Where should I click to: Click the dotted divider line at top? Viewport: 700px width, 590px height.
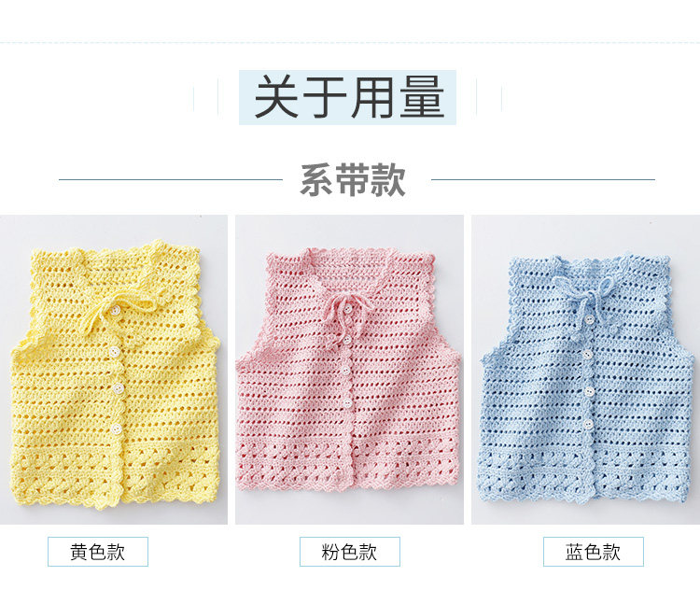click(x=350, y=43)
